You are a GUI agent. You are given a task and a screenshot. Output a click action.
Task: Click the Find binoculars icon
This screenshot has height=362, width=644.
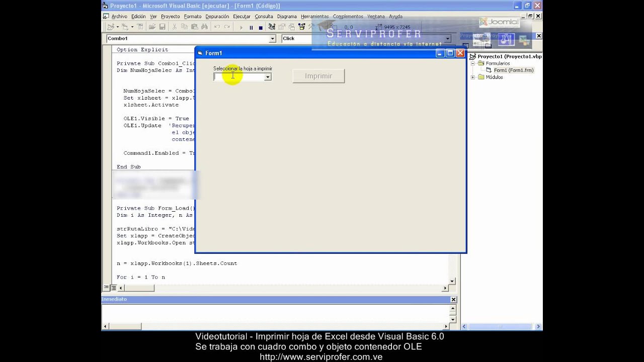point(205,27)
